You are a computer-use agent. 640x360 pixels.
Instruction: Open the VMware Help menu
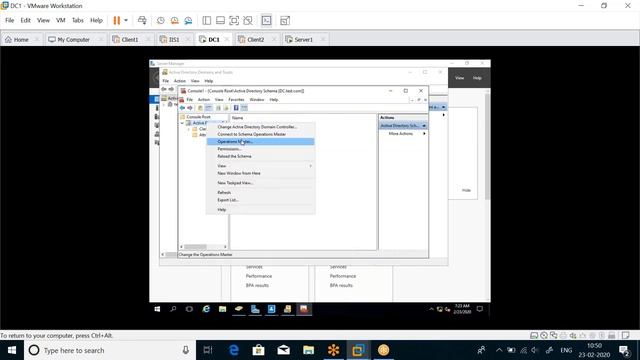point(96,20)
